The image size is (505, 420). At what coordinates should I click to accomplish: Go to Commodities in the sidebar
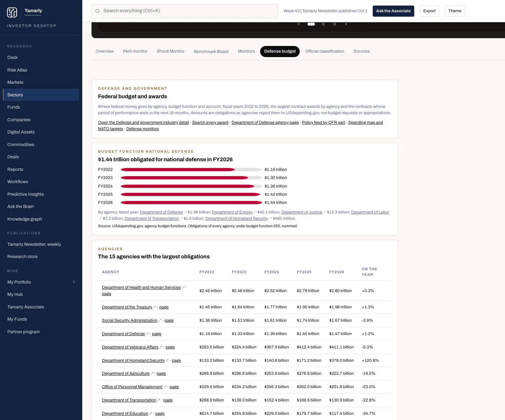(41, 145)
